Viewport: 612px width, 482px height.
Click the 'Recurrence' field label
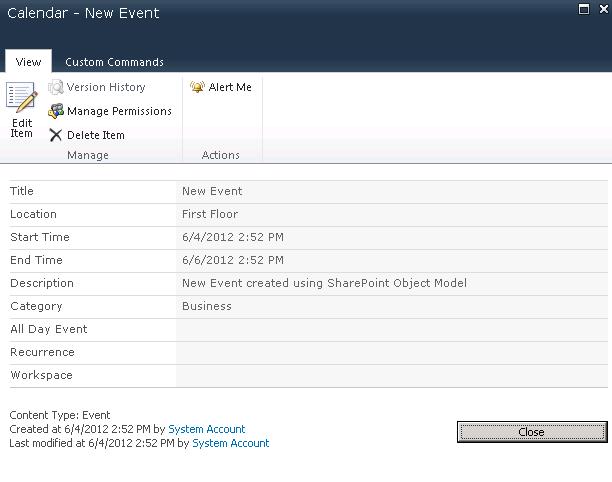point(42,352)
